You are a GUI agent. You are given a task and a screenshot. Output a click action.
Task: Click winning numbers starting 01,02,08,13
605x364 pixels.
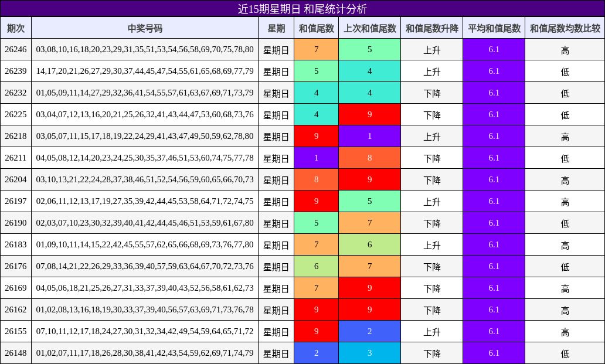coord(145,309)
